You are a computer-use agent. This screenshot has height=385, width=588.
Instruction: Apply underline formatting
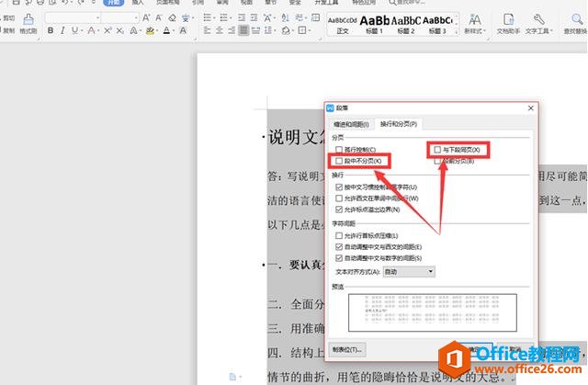tap(74, 30)
